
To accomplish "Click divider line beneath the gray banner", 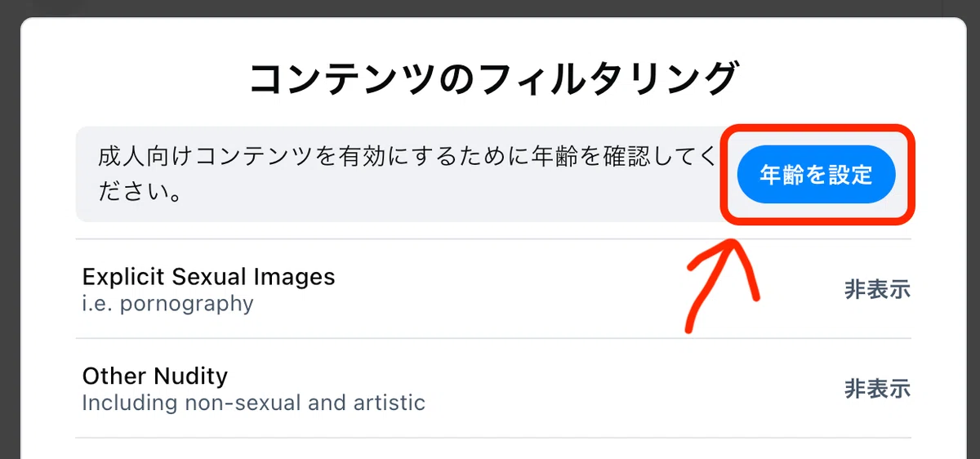I will 493,239.
